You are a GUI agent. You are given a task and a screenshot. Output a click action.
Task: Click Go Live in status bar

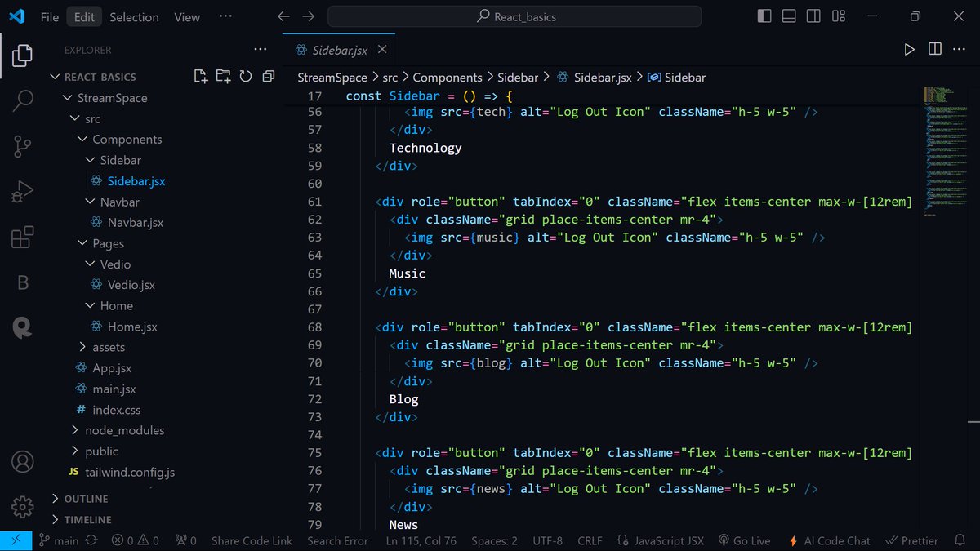[x=744, y=540]
